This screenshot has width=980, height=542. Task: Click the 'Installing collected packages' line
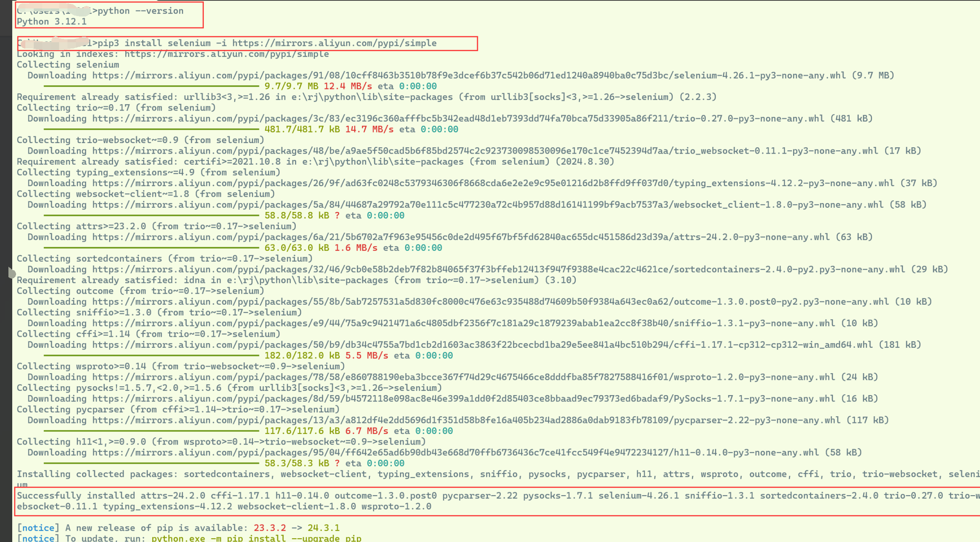click(498, 474)
